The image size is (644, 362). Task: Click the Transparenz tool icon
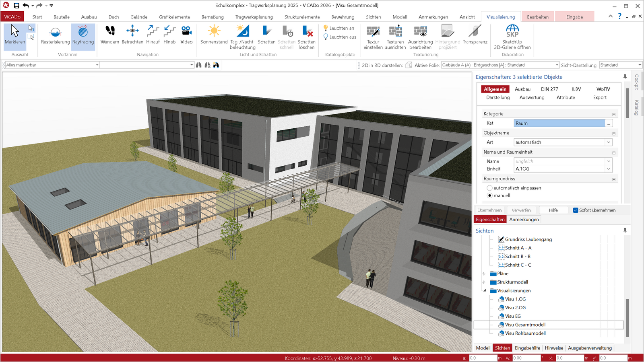475,35
